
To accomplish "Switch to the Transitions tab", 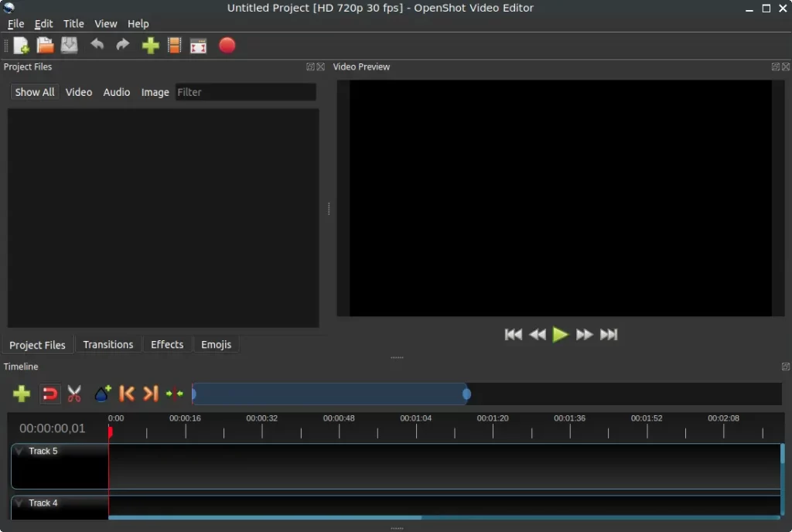I will tap(108, 344).
